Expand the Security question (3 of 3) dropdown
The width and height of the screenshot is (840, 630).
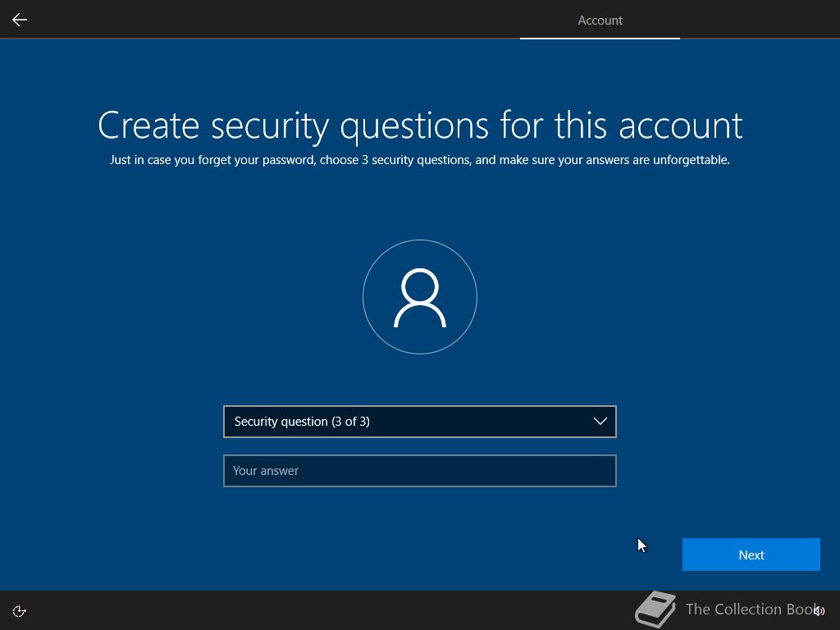[x=419, y=422]
